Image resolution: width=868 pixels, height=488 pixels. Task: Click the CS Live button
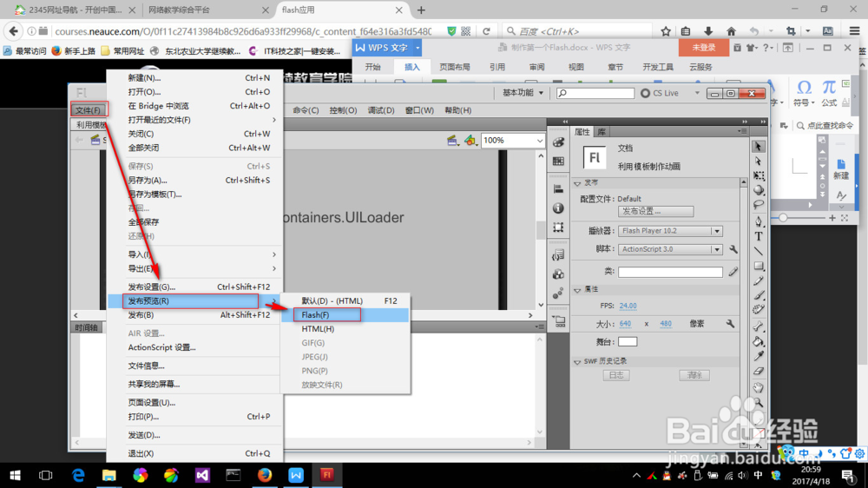[660, 93]
